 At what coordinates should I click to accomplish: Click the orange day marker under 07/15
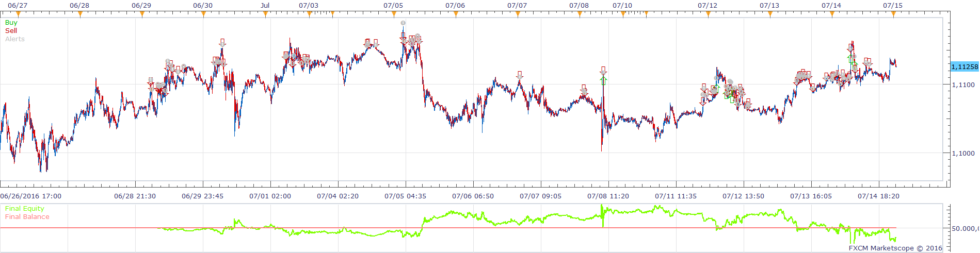(x=894, y=14)
